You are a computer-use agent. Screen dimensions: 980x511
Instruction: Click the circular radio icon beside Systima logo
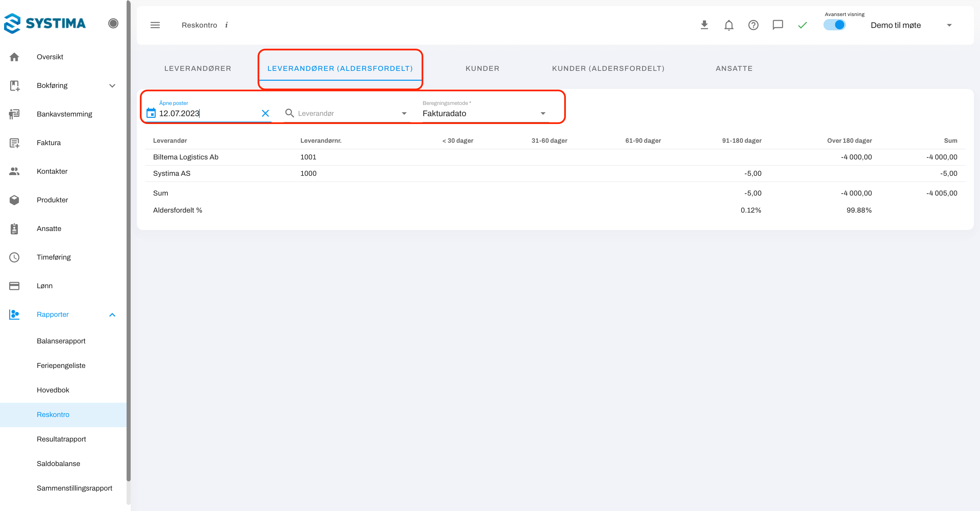[113, 23]
